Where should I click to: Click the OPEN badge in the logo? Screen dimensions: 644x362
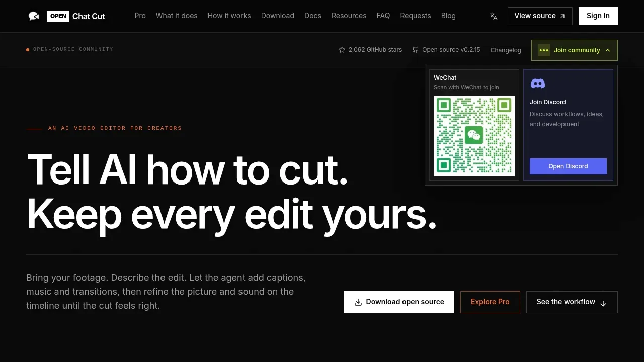[x=58, y=16]
